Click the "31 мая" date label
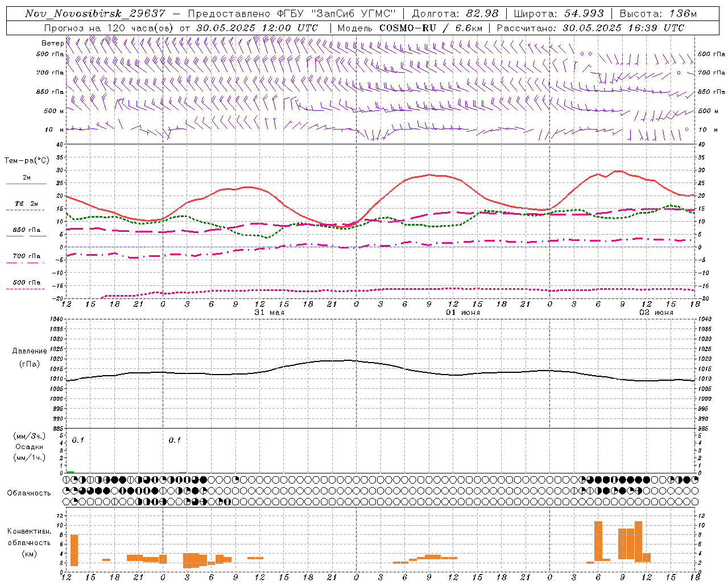The image size is (728, 582). pyautogui.click(x=270, y=313)
